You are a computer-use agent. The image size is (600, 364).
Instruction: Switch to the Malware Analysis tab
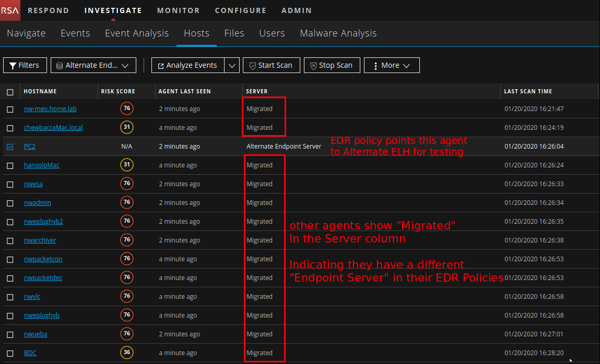pyautogui.click(x=338, y=33)
